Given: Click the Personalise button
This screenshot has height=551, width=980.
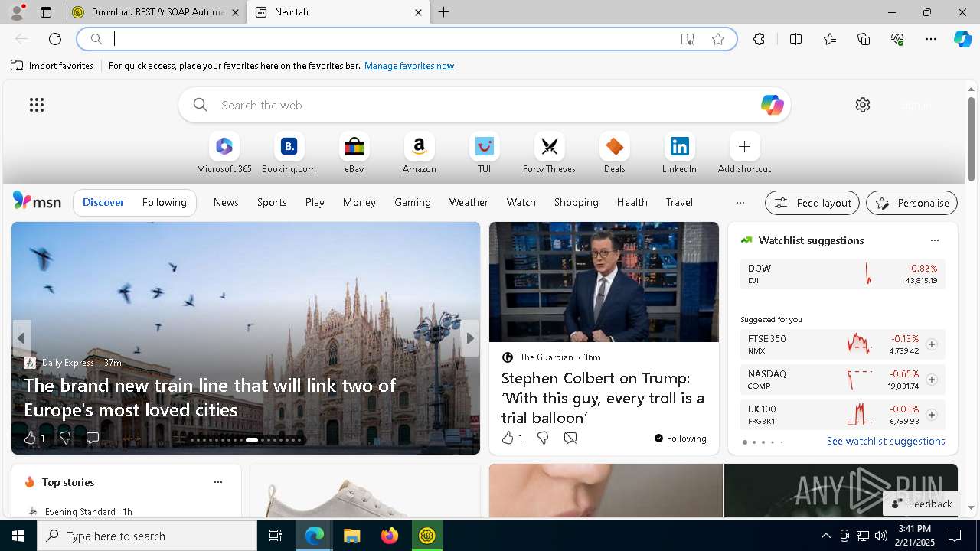Looking at the screenshot, I should pos(912,203).
